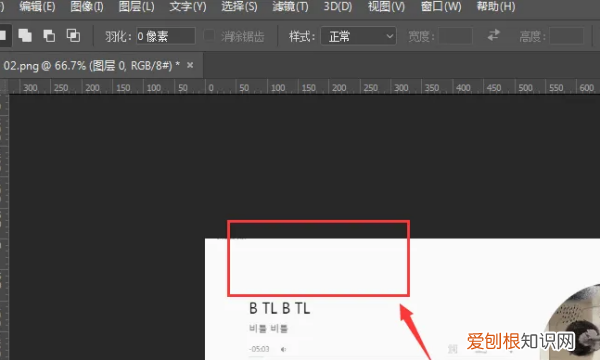Screen dimensions: 600x360
Task: Select the Subtract from selection icon
Action: 49,36
